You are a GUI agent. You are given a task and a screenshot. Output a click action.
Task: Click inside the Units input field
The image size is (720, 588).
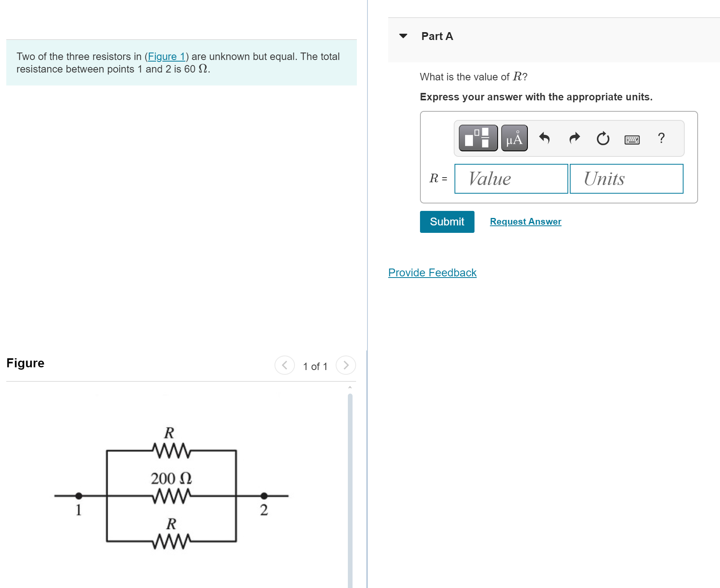626,179
